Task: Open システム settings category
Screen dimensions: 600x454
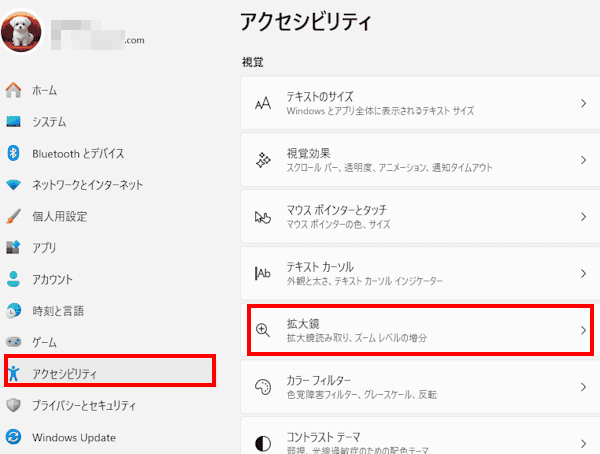Action: tap(49, 122)
